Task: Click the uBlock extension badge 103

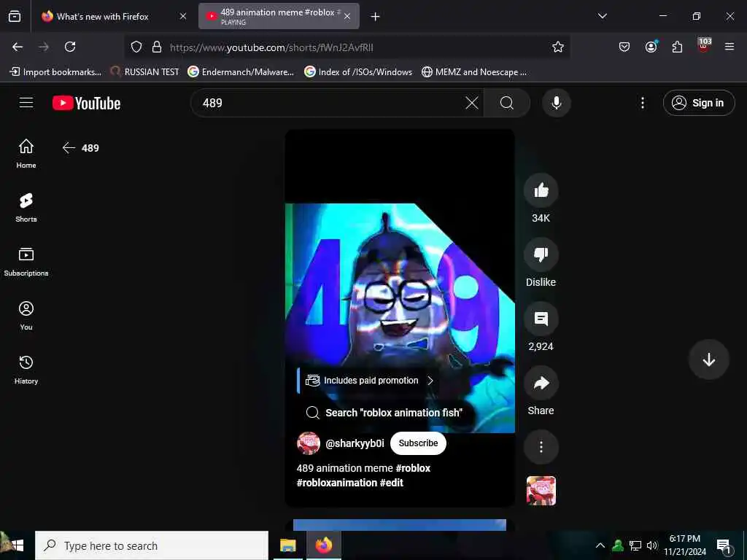Action: 704,44
